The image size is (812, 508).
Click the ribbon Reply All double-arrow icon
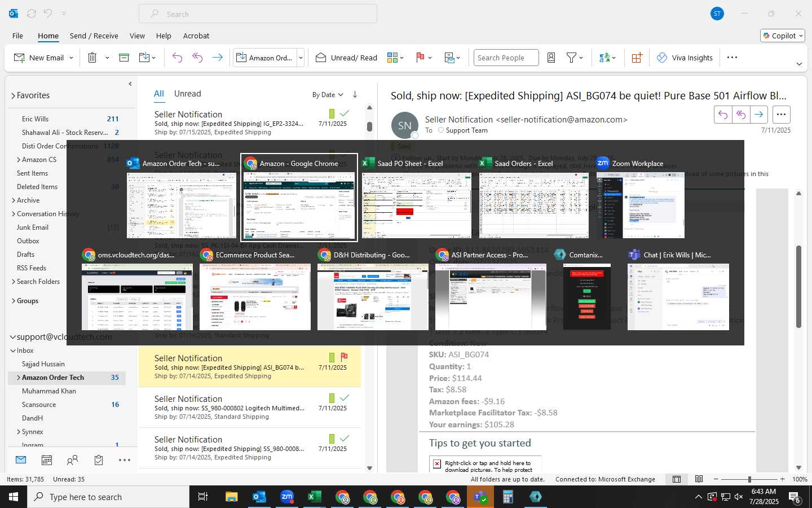pos(197,58)
